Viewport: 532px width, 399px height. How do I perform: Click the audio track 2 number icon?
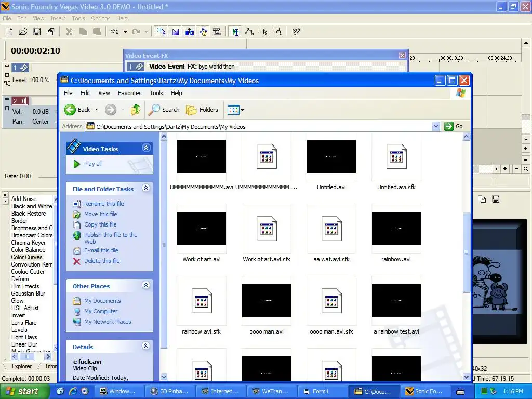(15, 101)
